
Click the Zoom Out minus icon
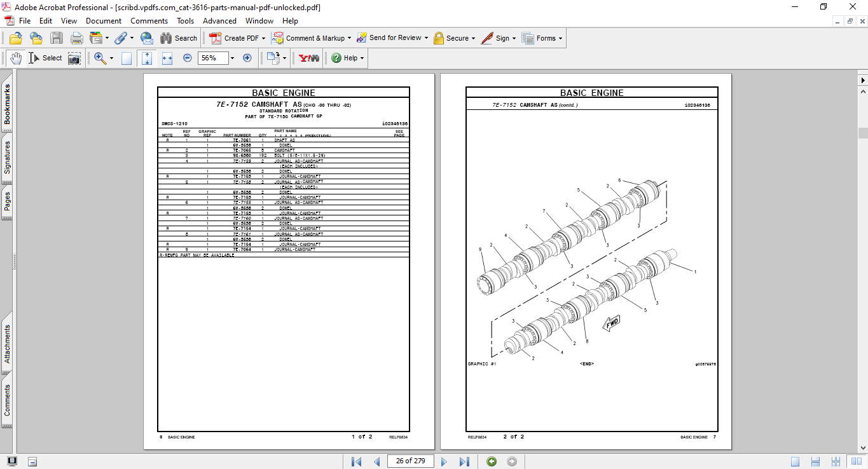[188, 58]
